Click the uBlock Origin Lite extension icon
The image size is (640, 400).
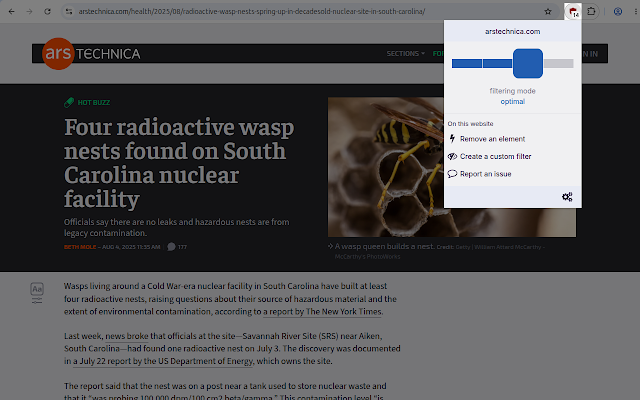(x=573, y=11)
